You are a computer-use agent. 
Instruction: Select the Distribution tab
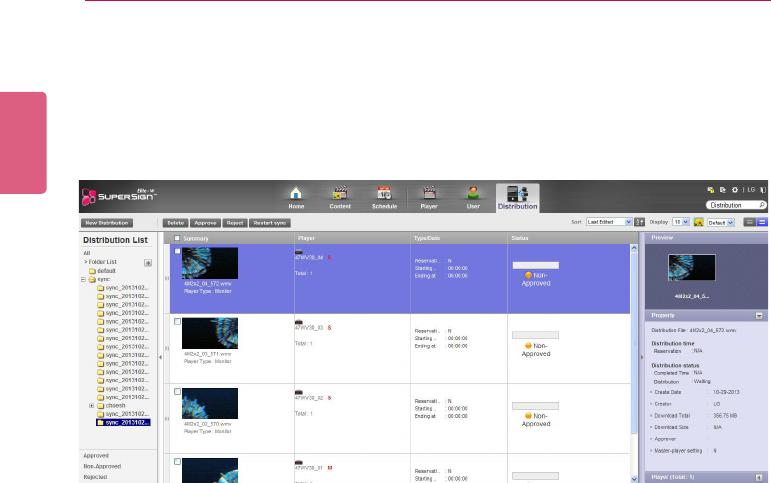pyautogui.click(x=517, y=198)
